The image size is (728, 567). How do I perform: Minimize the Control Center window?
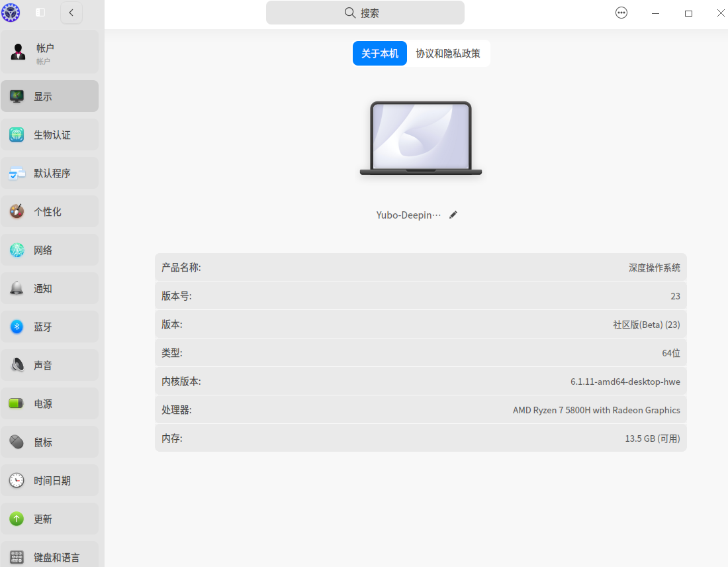coord(655,13)
